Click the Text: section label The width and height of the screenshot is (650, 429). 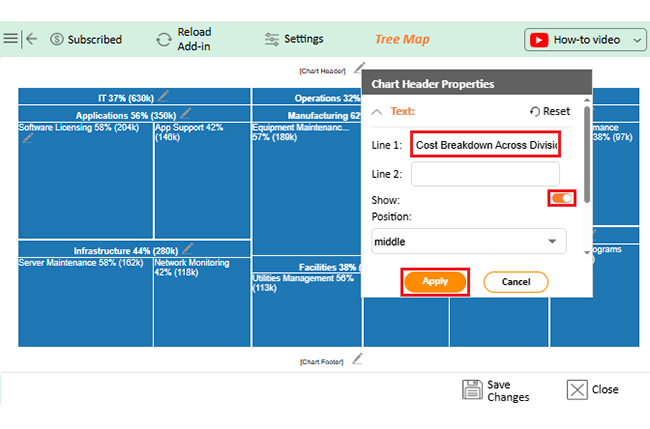pyautogui.click(x=403, y=111)
